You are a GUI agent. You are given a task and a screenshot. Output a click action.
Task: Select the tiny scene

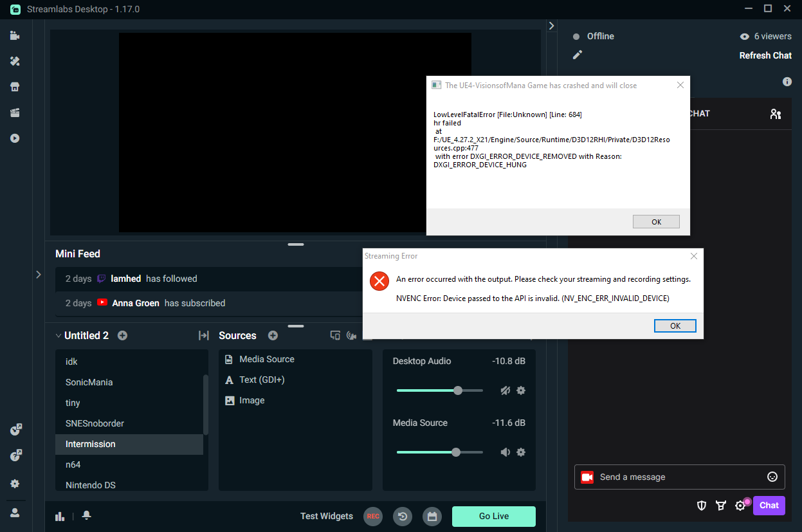pyautogui.click(x=129, y=403)
